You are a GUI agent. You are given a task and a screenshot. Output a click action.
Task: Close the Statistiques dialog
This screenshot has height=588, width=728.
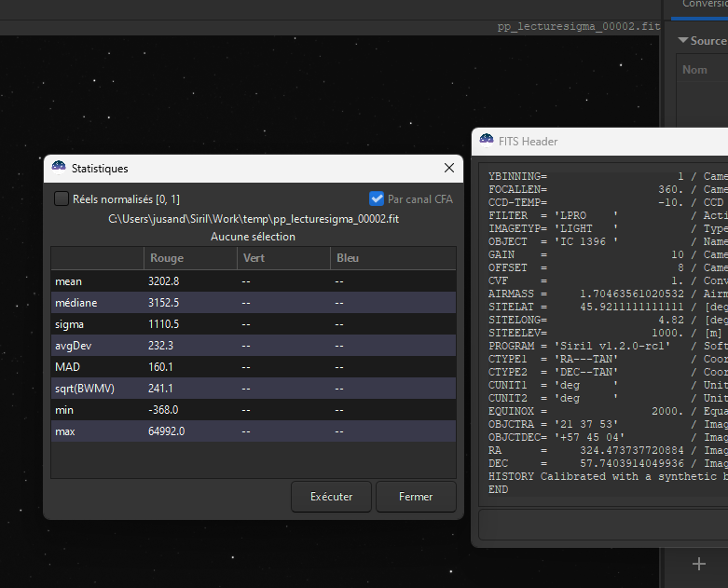pos(449,168)
